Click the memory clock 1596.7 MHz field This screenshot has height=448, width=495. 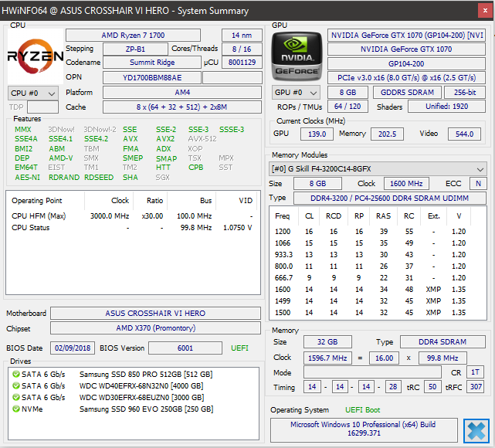[327, 358]
